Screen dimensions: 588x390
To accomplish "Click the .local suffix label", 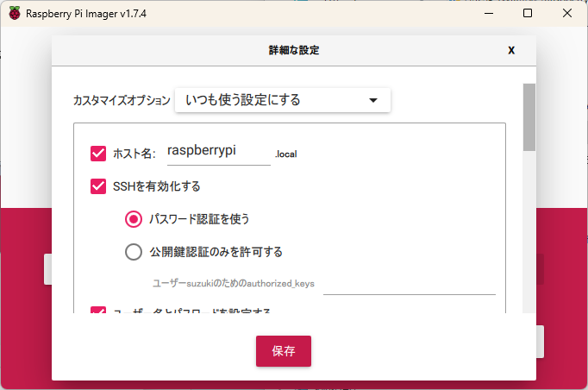I will [286, 154].
